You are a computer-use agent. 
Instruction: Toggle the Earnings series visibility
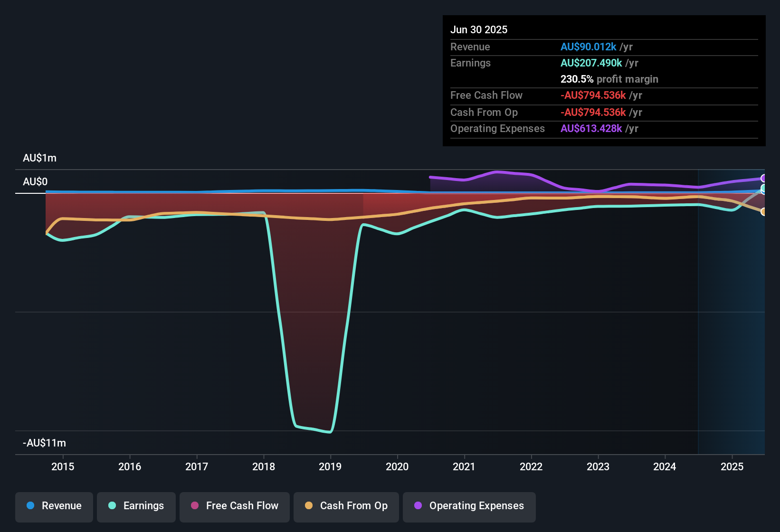coord(136,506)
